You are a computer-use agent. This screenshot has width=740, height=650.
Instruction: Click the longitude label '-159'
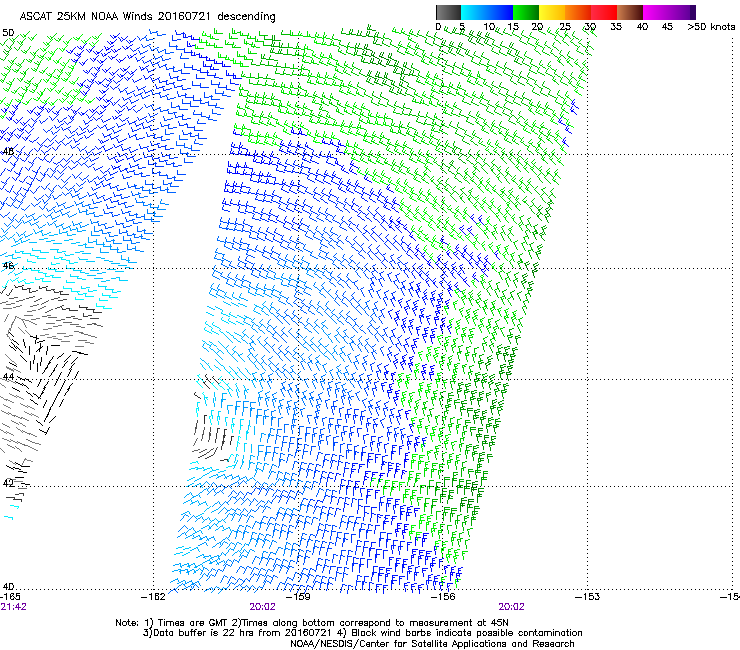pyautogui.click(x=298, y=597)
